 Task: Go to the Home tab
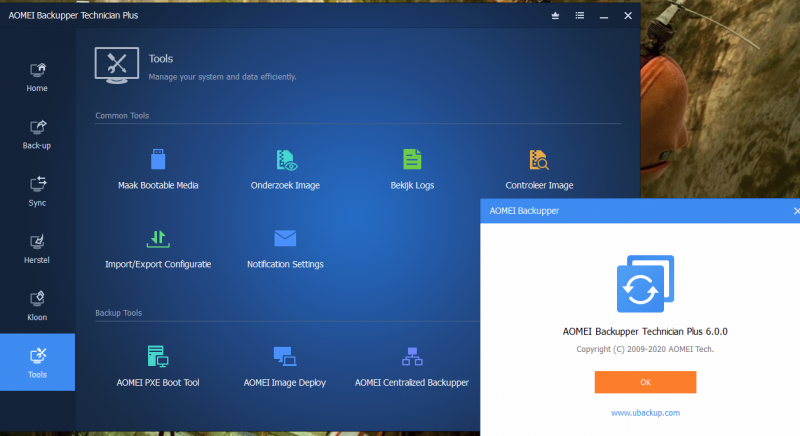pyautogui.click(x=37, y=76)
